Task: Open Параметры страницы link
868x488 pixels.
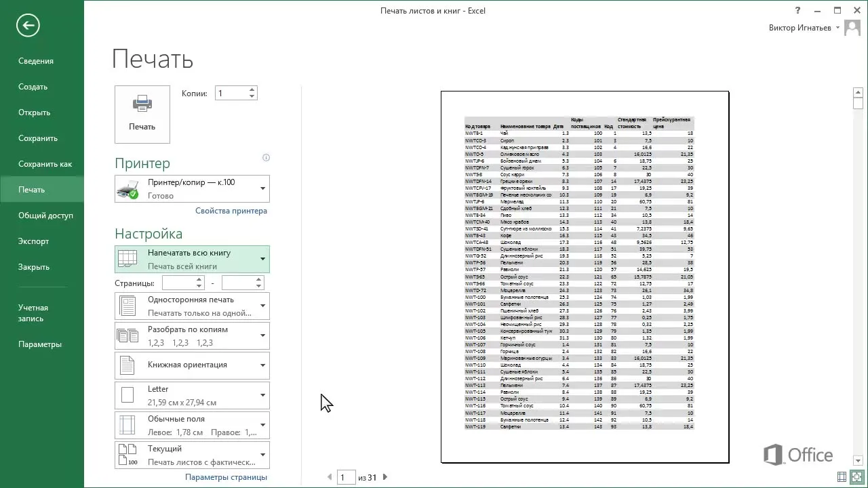Action: click(226, 477)
